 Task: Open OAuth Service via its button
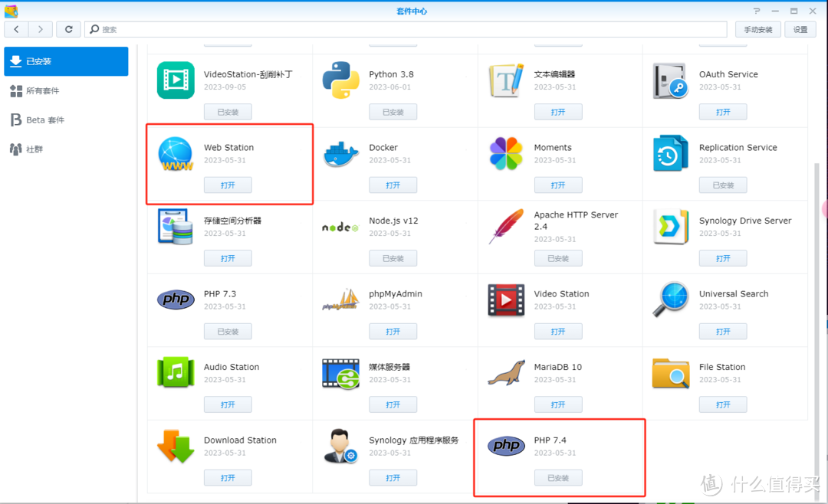click(723, 112)
